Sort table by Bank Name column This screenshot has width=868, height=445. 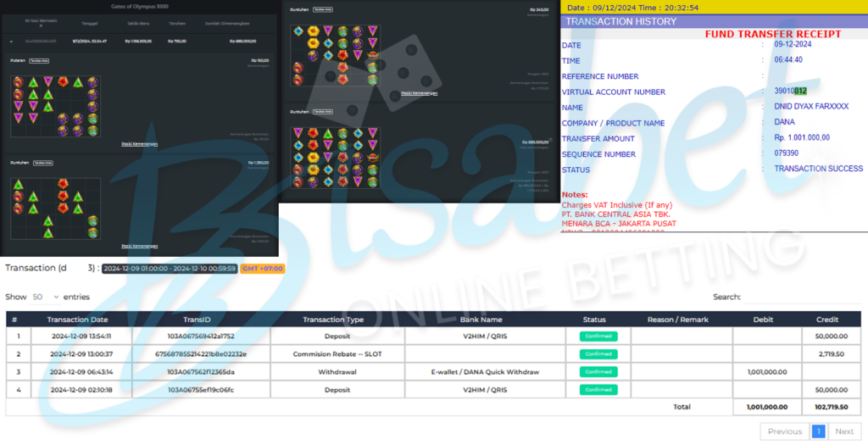tap(481, 320)
